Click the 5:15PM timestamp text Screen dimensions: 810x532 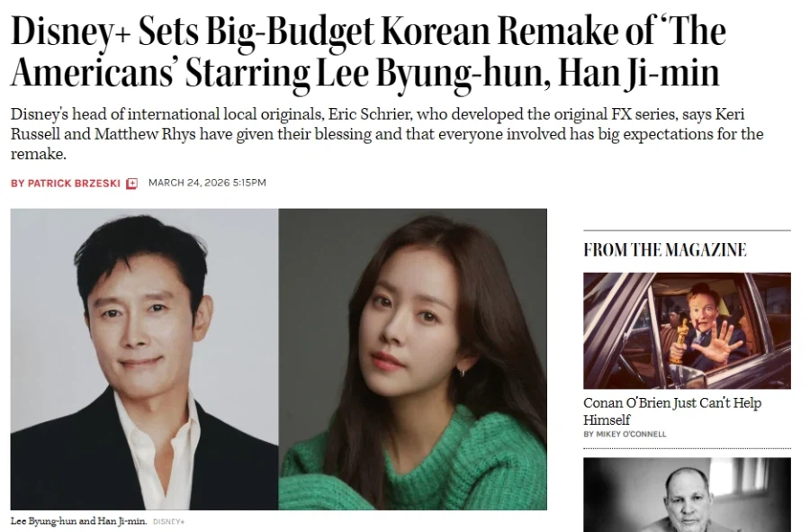pyautogui.click(x=249, y=183)
